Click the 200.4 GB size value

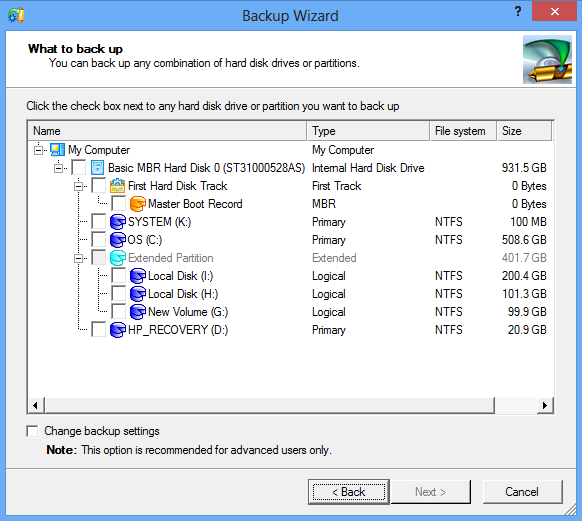pos(524,276)
